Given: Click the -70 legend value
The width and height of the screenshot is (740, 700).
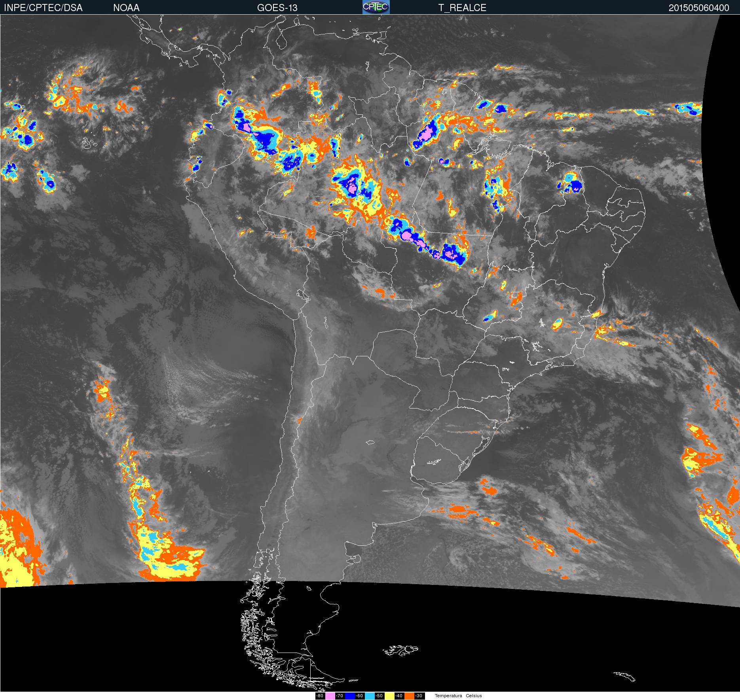Looking at the screenshot, I should (340, 696).
